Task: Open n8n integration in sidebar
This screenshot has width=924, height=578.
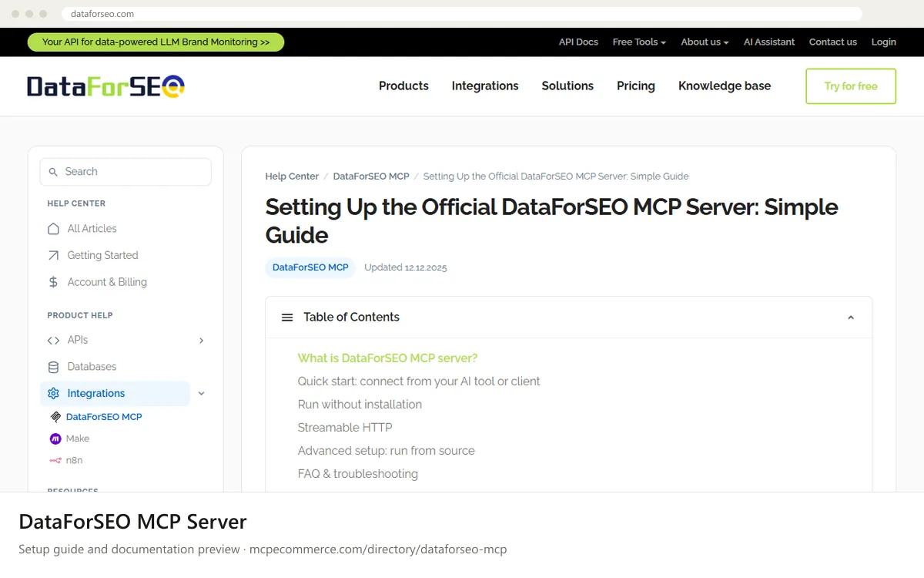Action: (x=74, y=460)
